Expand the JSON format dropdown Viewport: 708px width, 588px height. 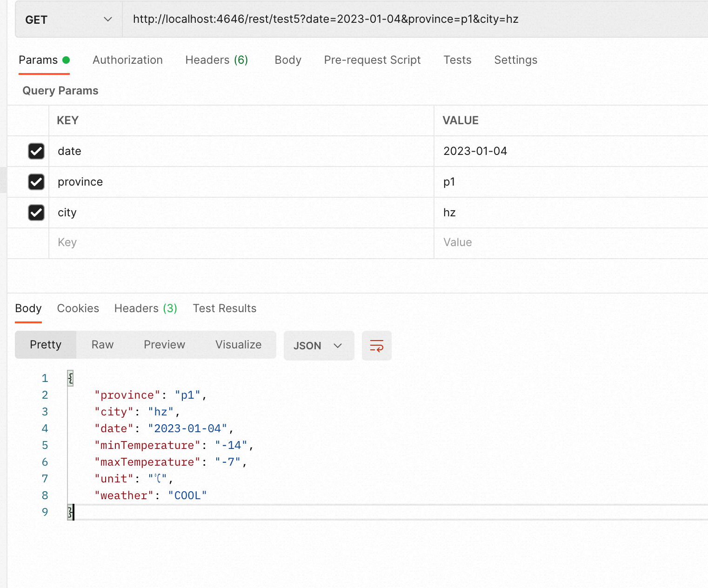319,346
